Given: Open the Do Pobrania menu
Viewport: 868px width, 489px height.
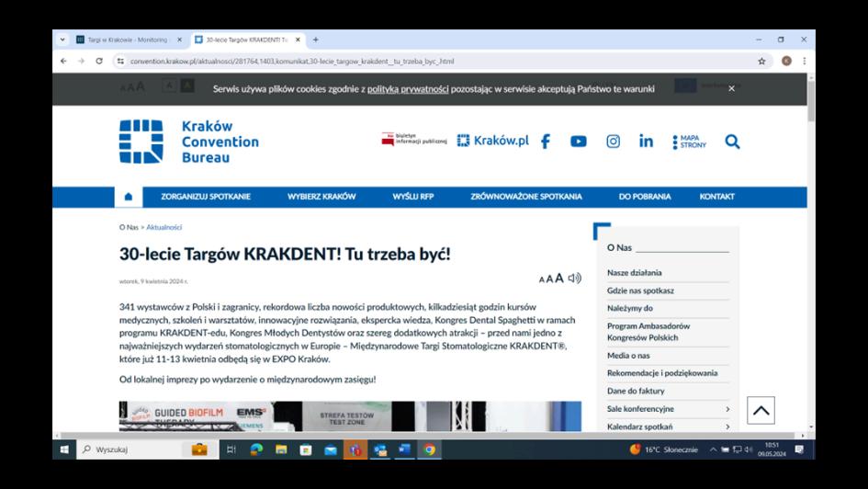Looking at the screenshot, I should point(645,197).
